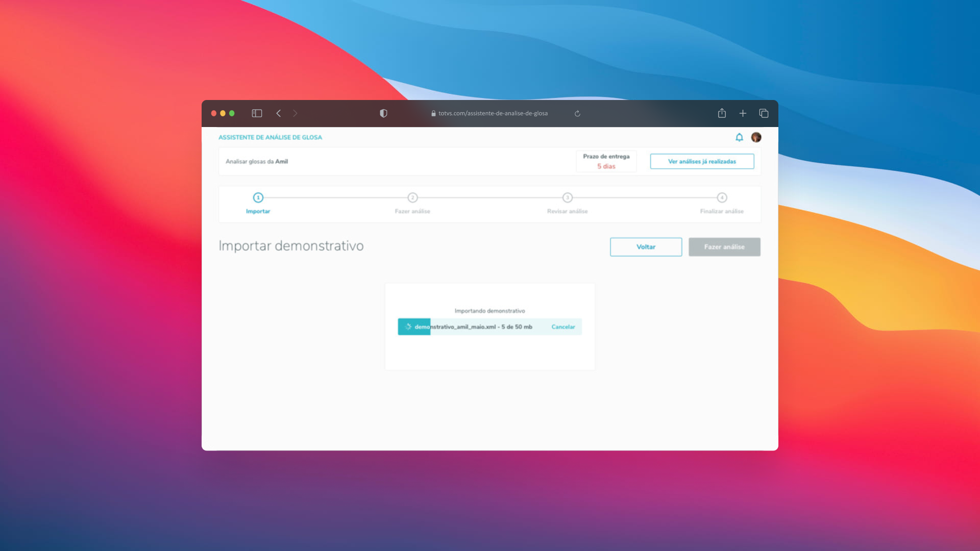Screen dimensions: 980x551
Task: Reload the page with refresh icon
Action: (577, 113)
